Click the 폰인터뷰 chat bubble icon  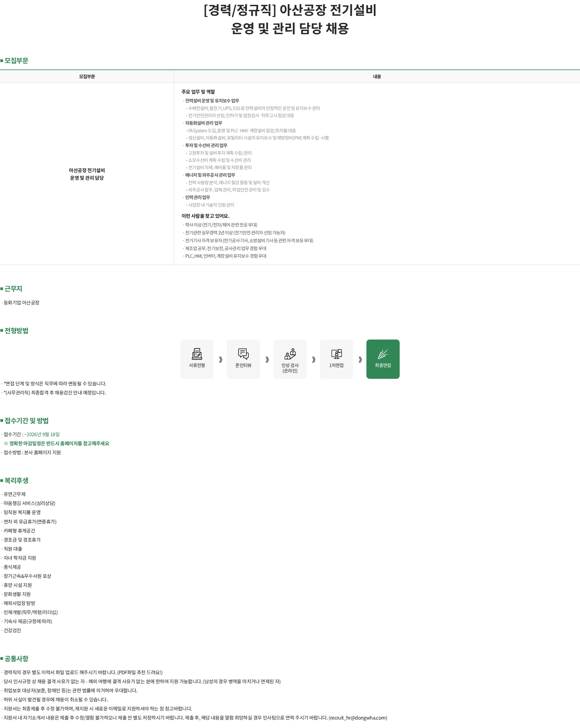[243, 353]
